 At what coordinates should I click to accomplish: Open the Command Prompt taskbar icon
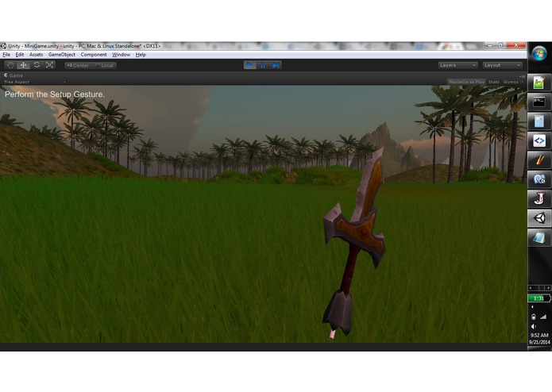(x=539, y=102)
